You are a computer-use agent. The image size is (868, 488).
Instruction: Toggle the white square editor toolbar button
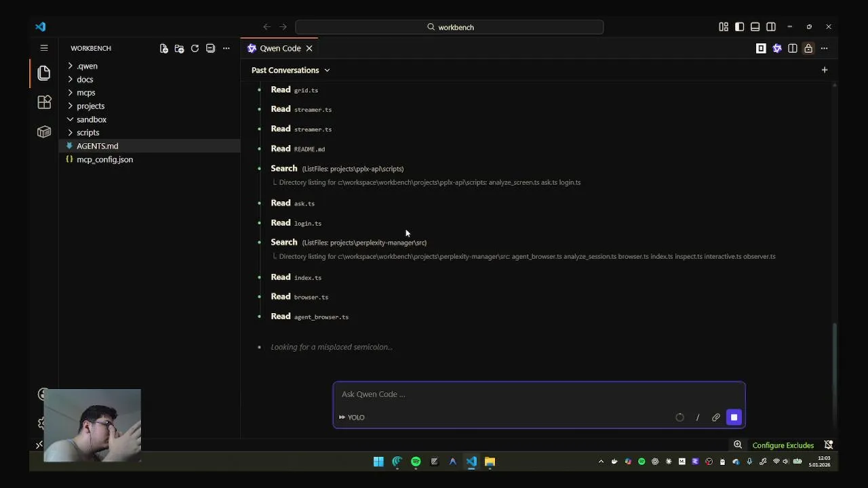(x=761, y=48)
